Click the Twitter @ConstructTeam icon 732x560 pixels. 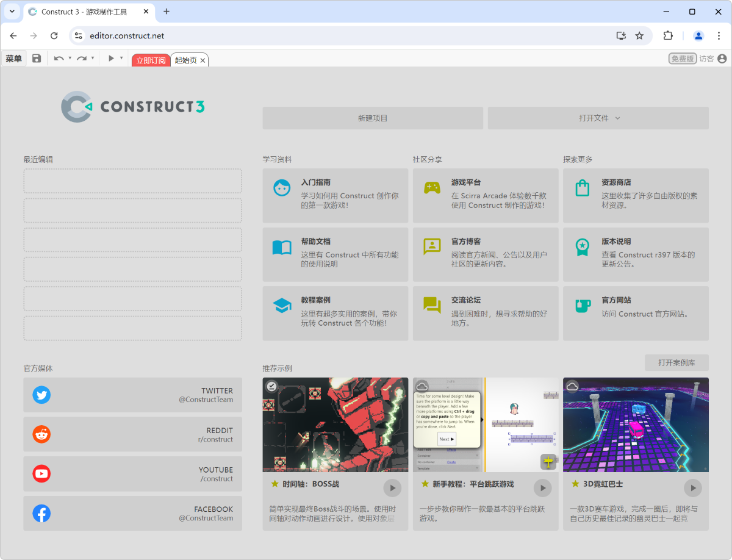[x=41, y=395]
